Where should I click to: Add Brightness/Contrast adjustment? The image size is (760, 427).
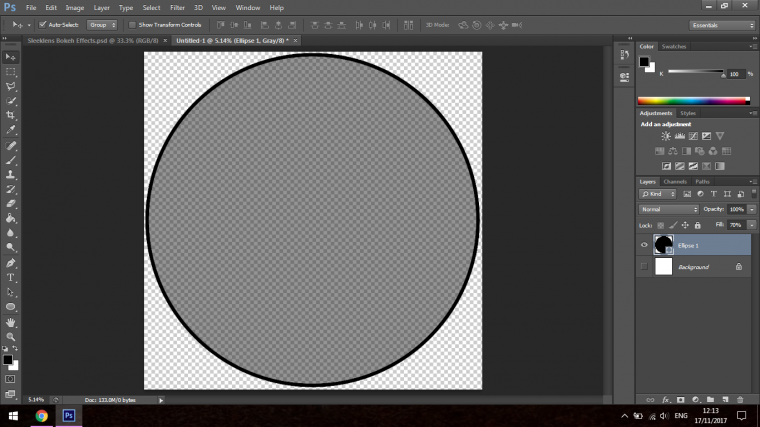[666, 136]
